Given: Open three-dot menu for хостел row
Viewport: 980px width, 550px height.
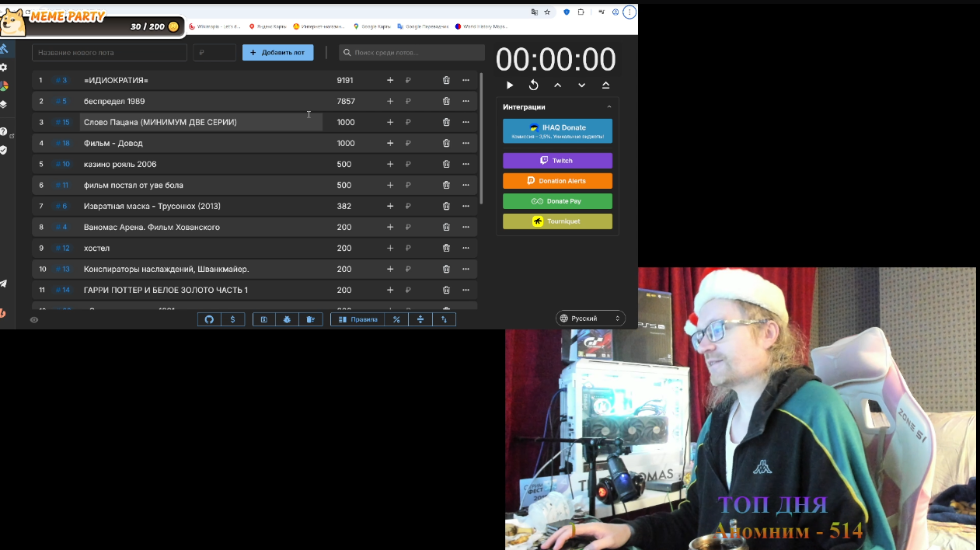Looking at the screenshot, I should click(x=466, y=248).
